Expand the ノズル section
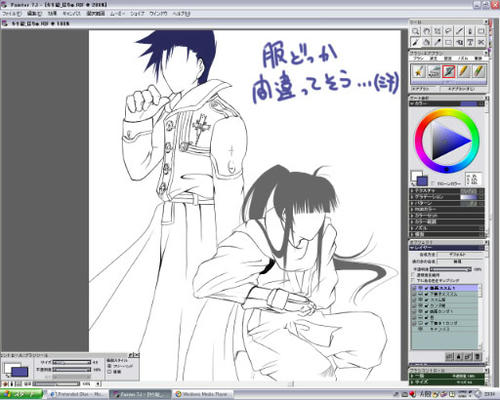500x400 pixels. pos(412,228)
